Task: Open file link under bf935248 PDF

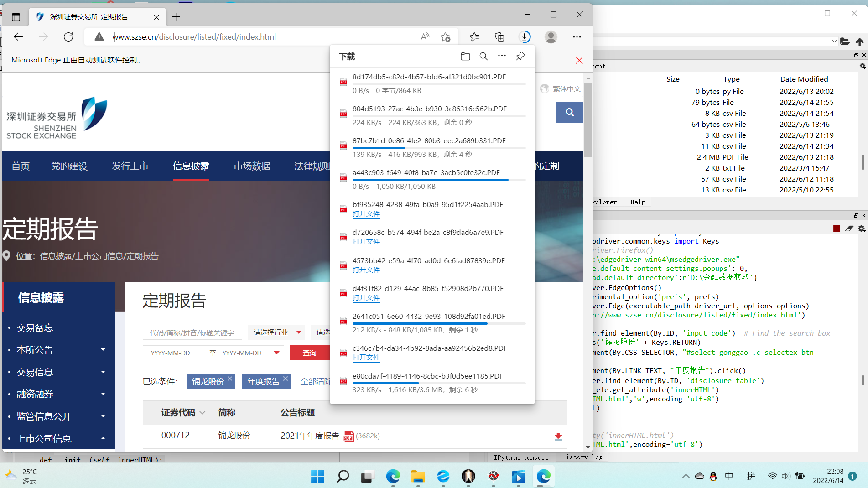Action: point(366,214)
